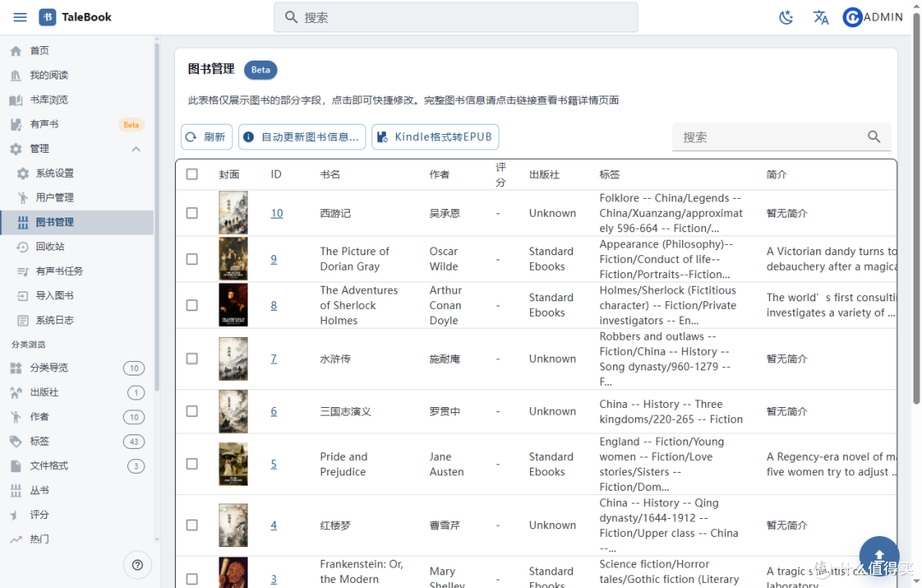Open the language translate icon
922x588 pixels.
pos(821,18)
